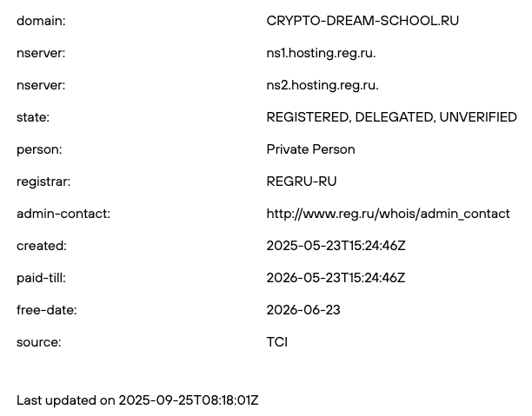Click the "state:" field label
The height and width of the screenshot is (416, 532).
coord(33,117)
